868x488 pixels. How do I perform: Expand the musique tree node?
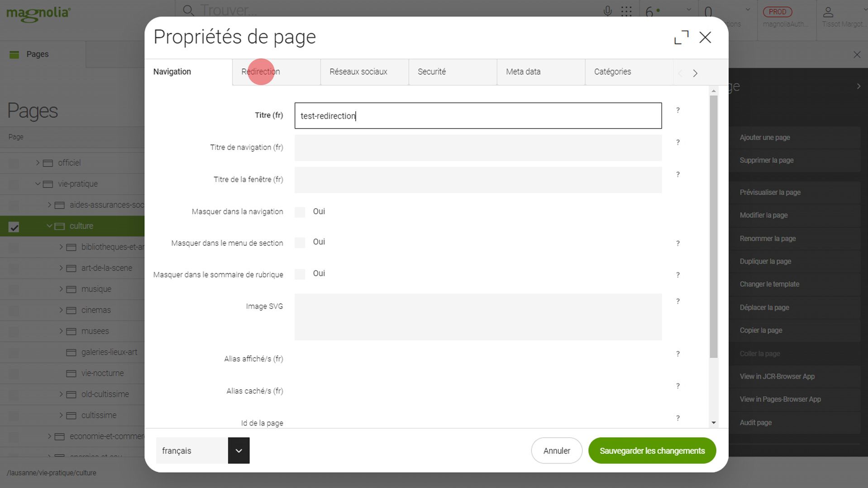(x=61, y=289)
